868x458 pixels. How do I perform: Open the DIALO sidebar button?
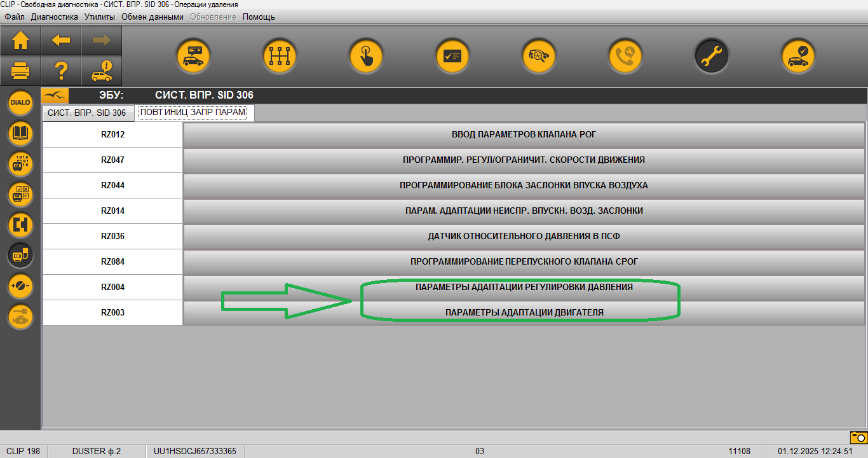coord(20,102)
